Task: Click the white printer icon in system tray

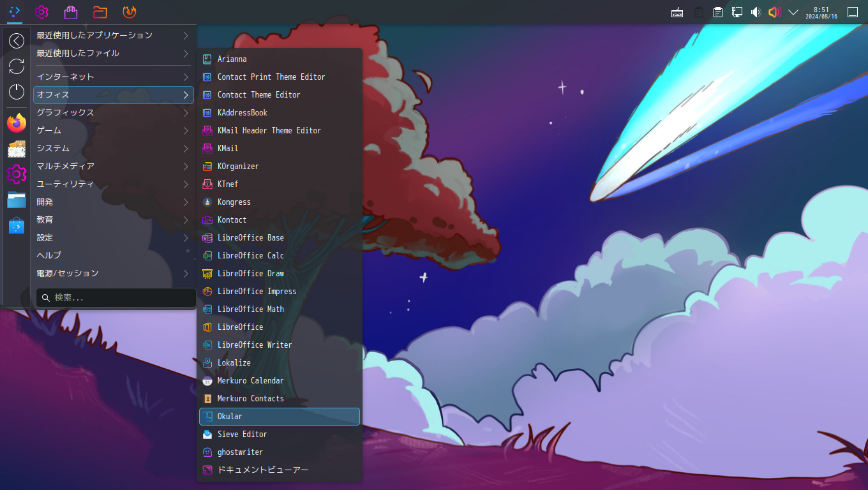Action: (x=718, y=12)
